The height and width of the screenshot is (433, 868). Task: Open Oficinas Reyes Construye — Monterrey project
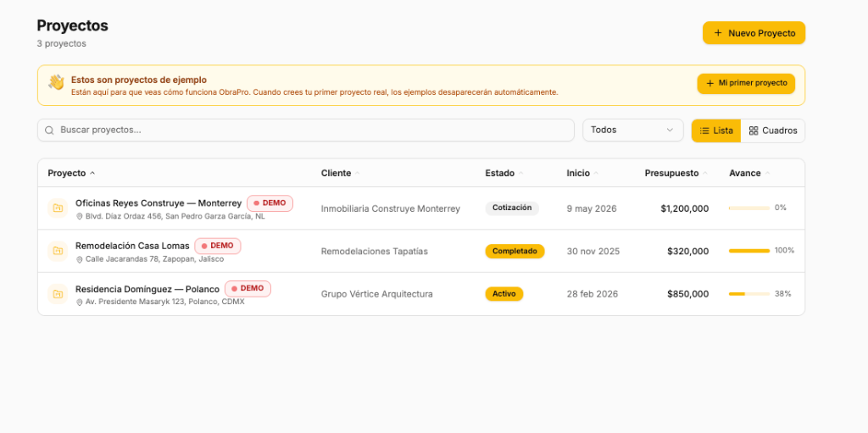(159, 203)
